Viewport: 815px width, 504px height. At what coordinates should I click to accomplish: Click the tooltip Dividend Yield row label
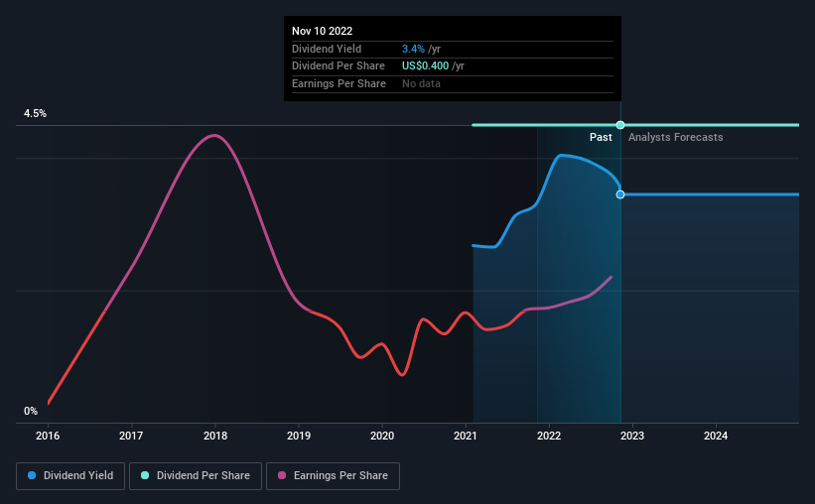coord(327,49)
